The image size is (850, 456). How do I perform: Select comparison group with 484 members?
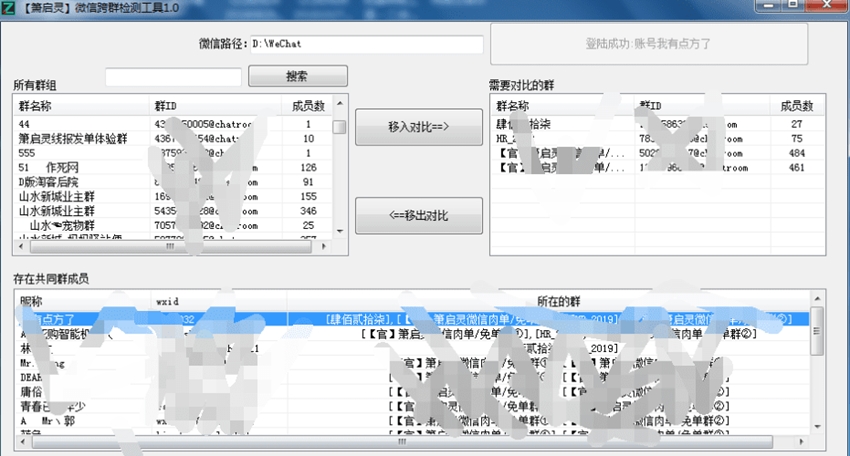click(x=658, y=153)
